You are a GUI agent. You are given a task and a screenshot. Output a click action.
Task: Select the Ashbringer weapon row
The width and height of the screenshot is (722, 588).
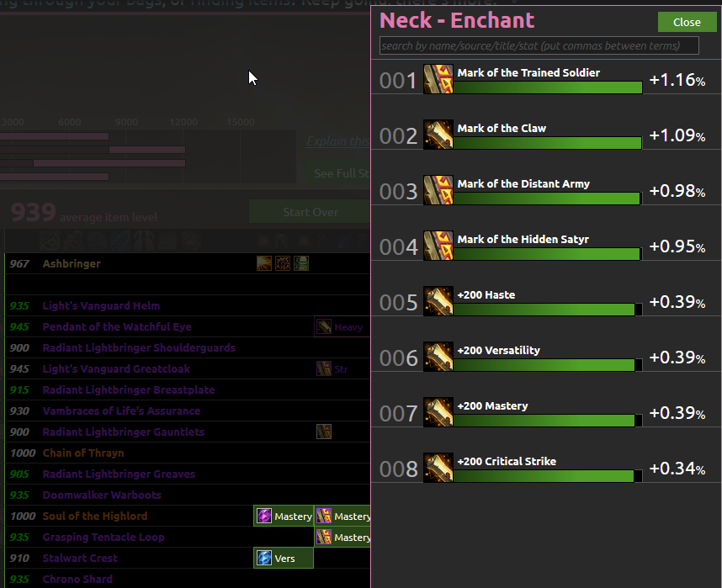tap(188, 264)
